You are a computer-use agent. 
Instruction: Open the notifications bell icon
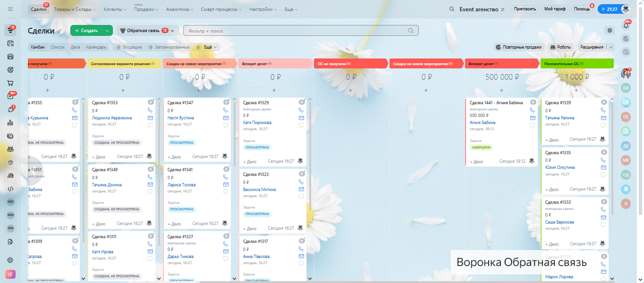tap(626, 25)
